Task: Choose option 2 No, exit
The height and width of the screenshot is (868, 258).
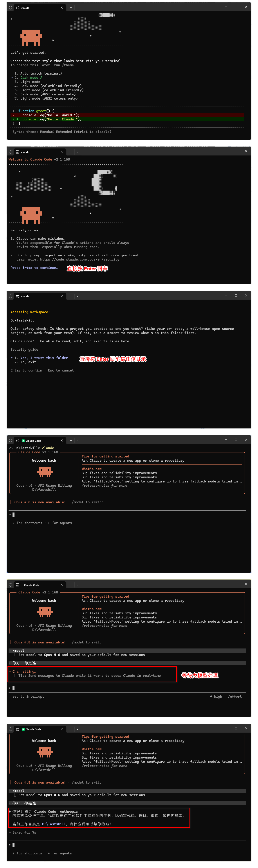Action: click(x=25, y=362)
